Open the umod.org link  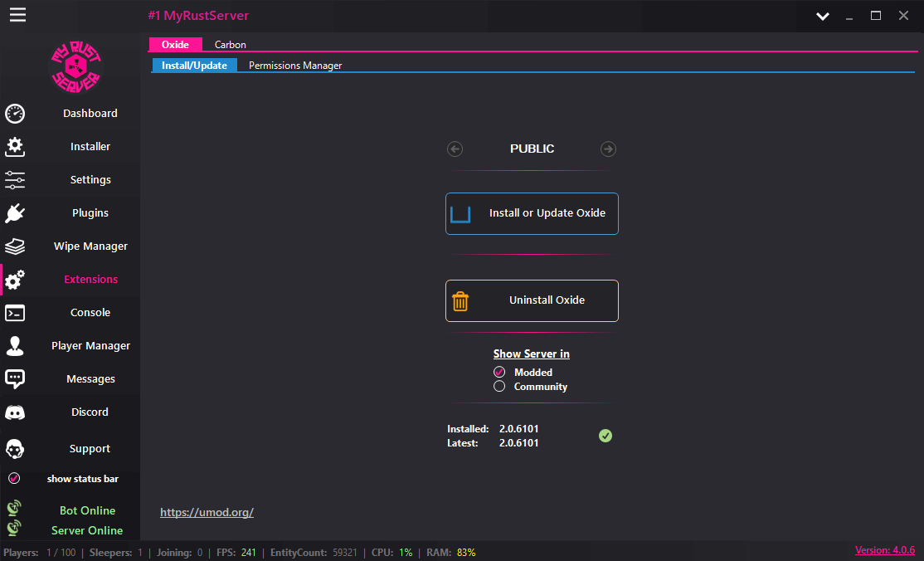(x=207, y=512)
